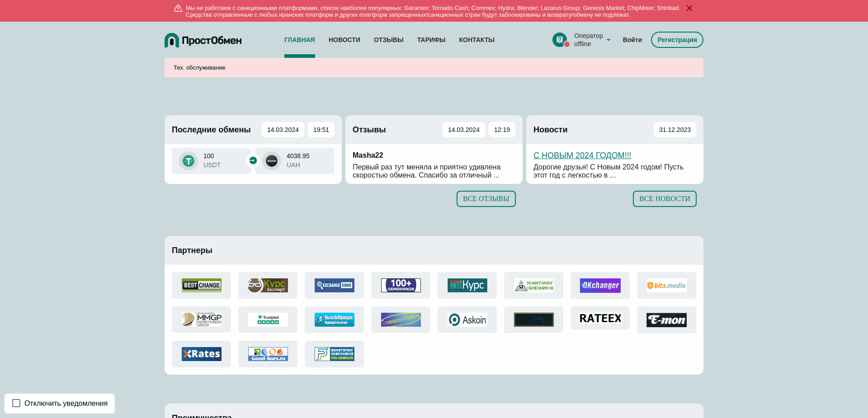Open the RATEEX partner link
Screen dimensions: 868x418
pos(600,319)
